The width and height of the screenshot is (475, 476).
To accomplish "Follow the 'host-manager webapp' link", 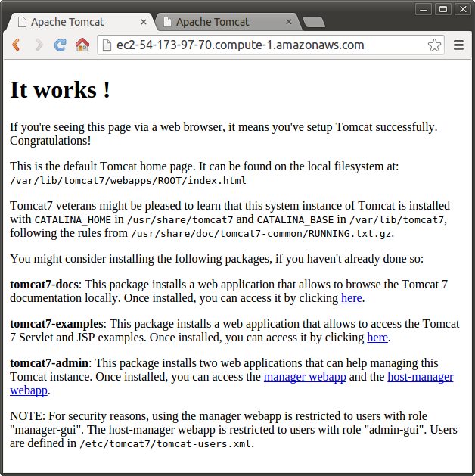I will (x=421, y=377).
